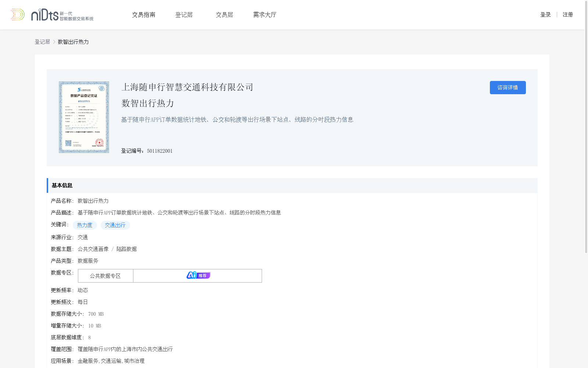Click product type value 数据服务
The image size is (588, 368).
point(88,261)
